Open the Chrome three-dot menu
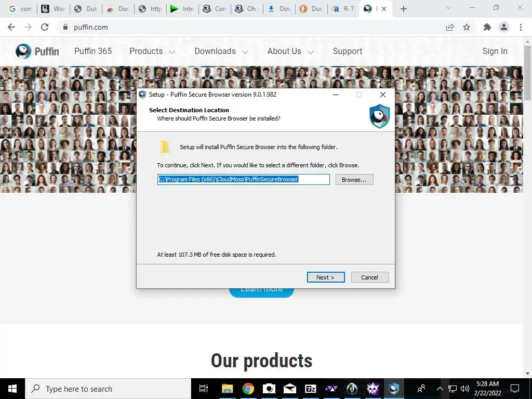532x399 pixels. coord(521,27)
